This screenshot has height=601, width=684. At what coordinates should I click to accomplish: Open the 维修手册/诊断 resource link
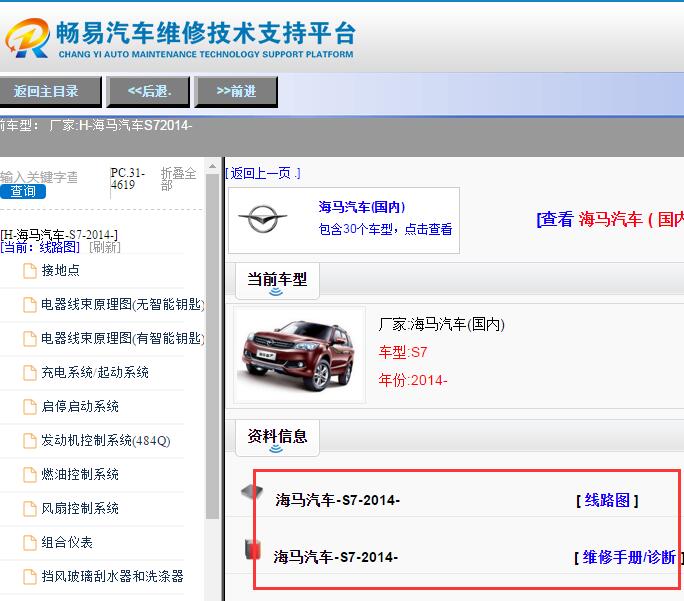[629, 557]
